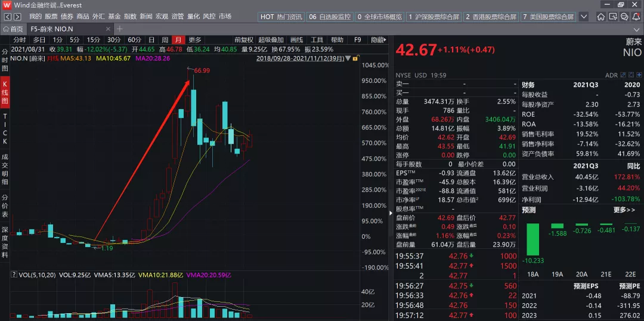Open HOT 热门资讯 quick screen

tap(281, 17)
